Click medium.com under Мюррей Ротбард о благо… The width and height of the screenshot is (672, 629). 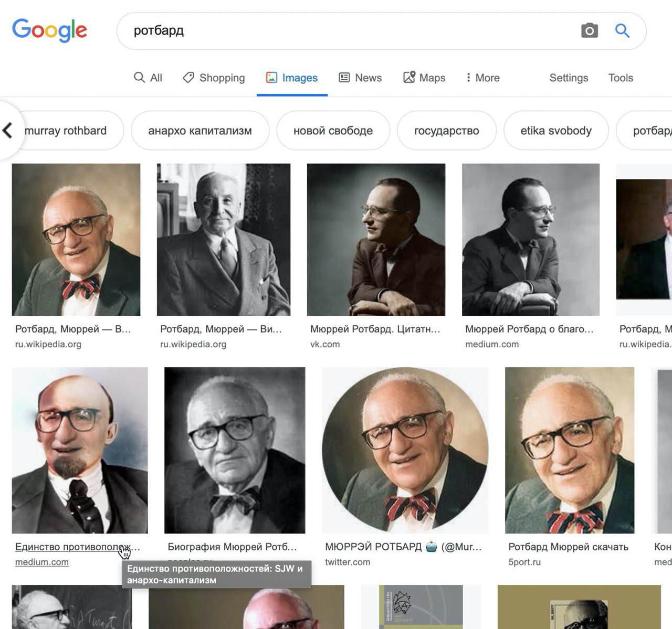pos(492,344)
